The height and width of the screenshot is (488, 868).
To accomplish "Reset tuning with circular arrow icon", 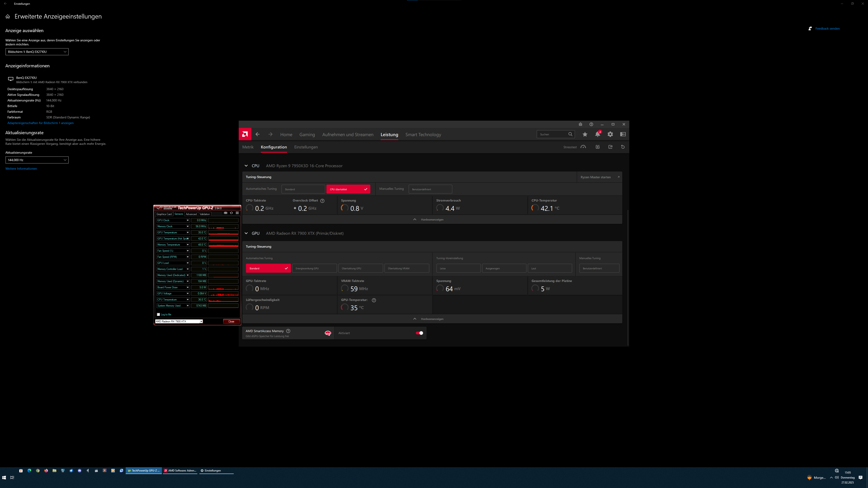I will pyautogui.click(x=623, y=147).
